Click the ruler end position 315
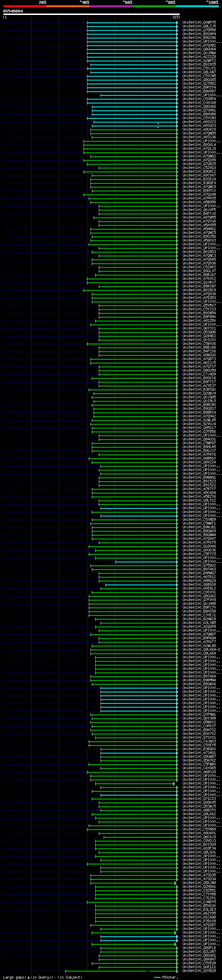222x980 pixels. pyautogui.click(x=175, y=17)
